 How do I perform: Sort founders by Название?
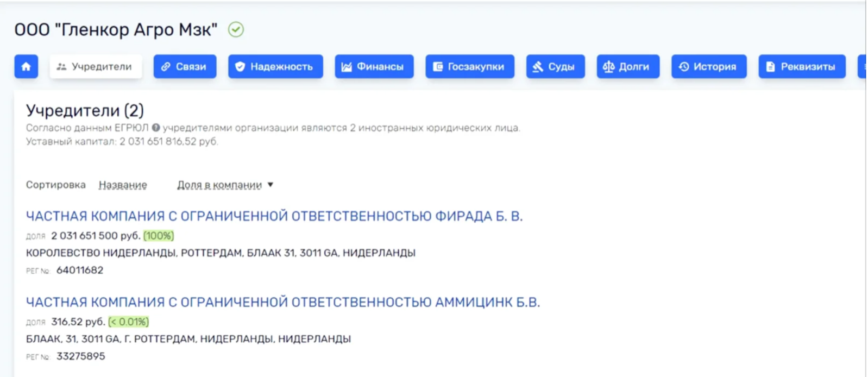pyautogui.click(x=123, y=185)
